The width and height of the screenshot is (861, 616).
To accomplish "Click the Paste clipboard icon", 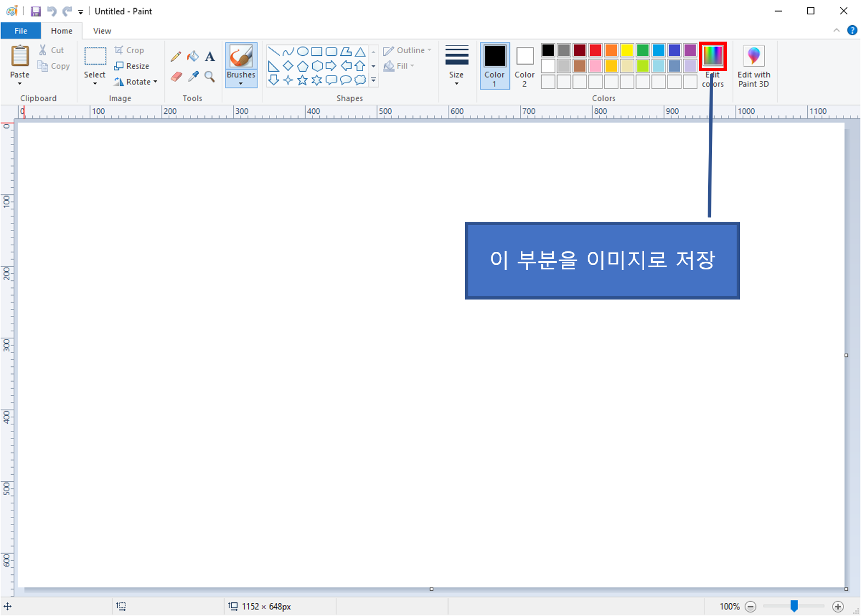I will click(20, 56).
